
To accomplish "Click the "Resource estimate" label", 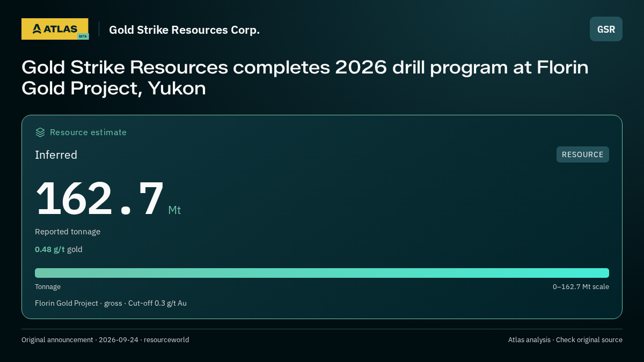I will point(88,132).
